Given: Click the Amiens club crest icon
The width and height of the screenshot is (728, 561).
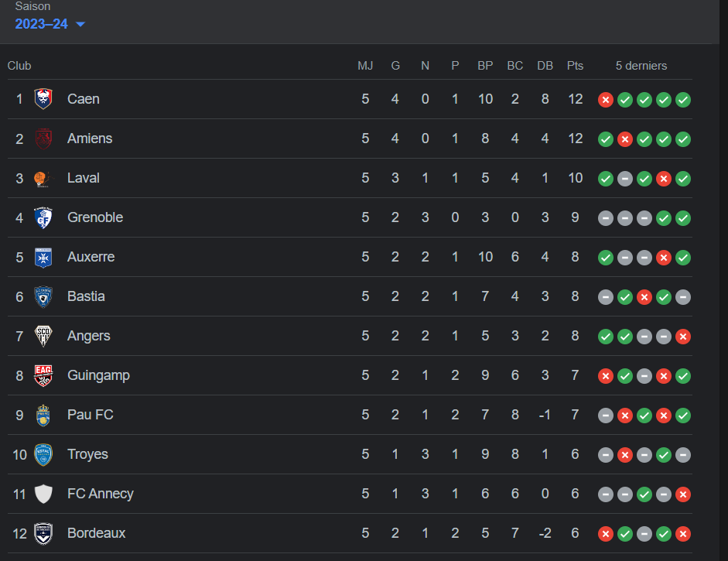Looking at the screenshot, I should pos(43,139).
